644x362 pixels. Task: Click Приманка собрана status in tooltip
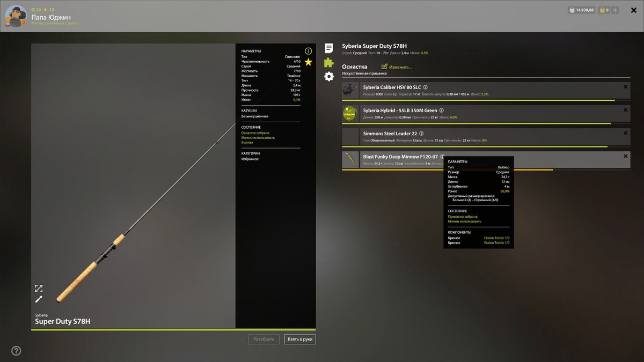tap(463, 217)
